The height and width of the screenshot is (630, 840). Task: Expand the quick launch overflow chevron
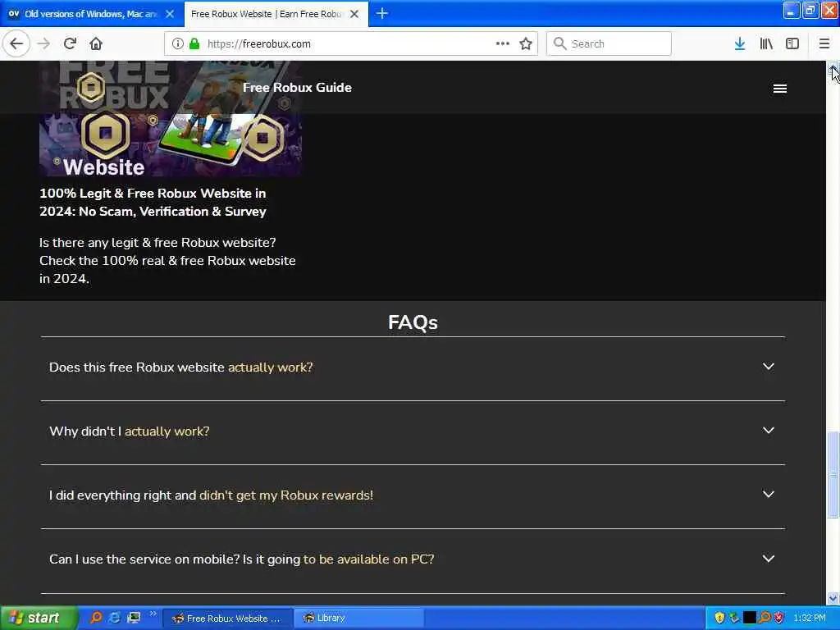[153, 614]
